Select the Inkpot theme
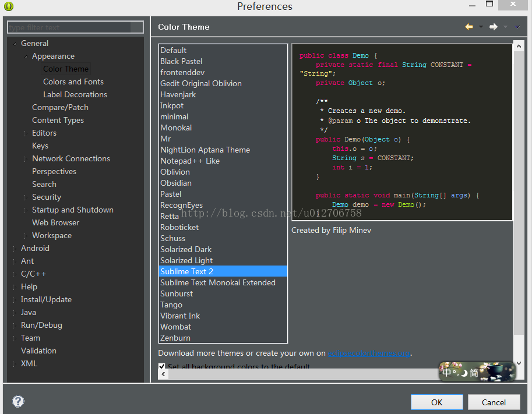This screenshot has height=414, width=532. point(223,106)
